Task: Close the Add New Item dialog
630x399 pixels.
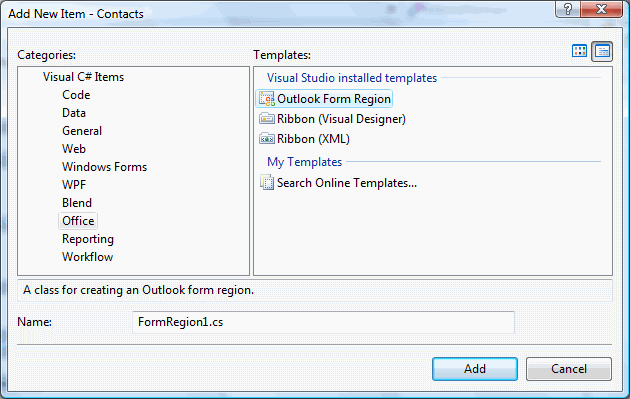Action: 601,9
